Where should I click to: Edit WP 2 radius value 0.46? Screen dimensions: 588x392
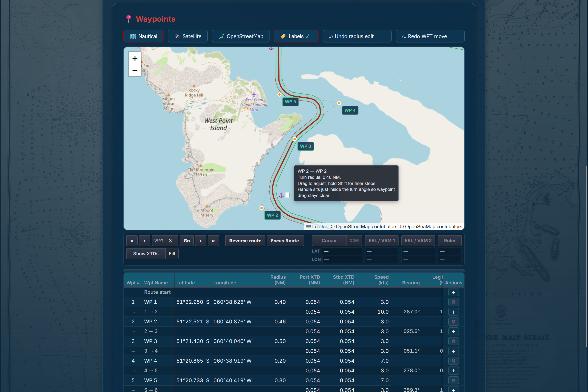tap(280, 322)
